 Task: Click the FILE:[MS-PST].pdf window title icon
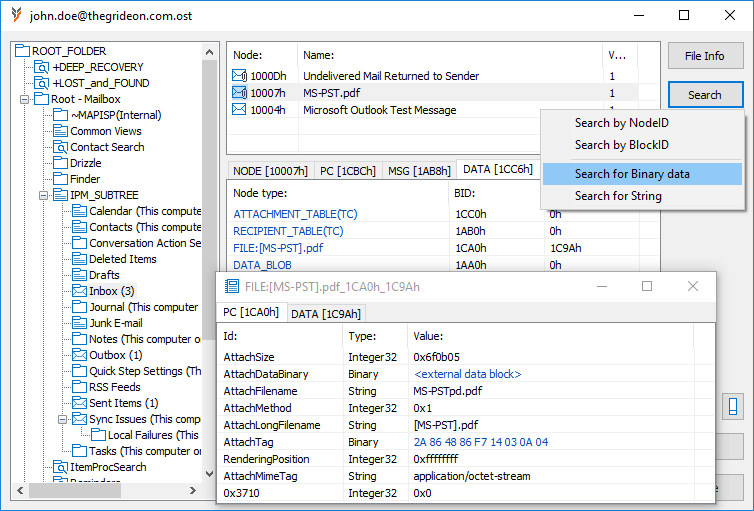point(232,287)
